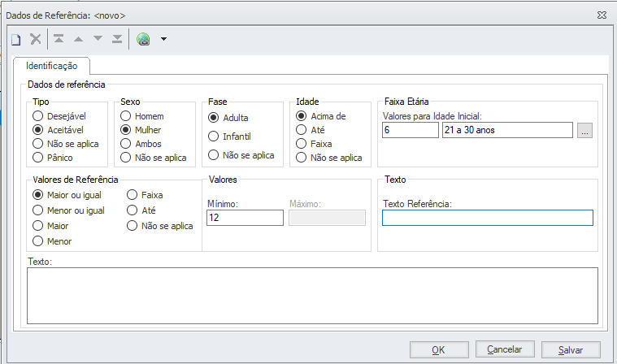Click the Cancelar button
The width and height of the screenshot is (617, 364).
[x=505, y=349]
